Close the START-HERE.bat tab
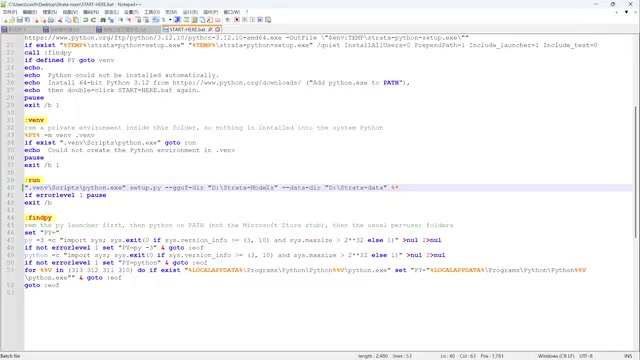 [218, 29]
